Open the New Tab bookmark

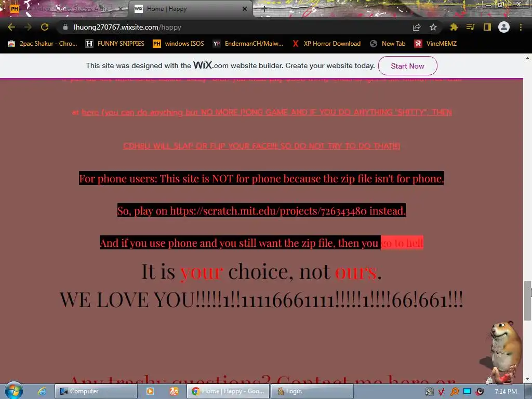pos(388,44)
